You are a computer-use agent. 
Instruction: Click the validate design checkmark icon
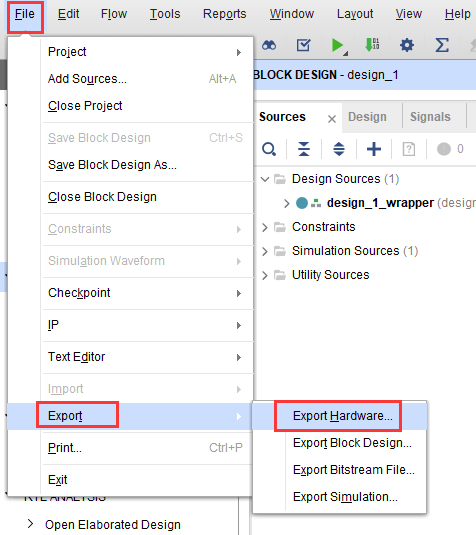pos(303,45)
